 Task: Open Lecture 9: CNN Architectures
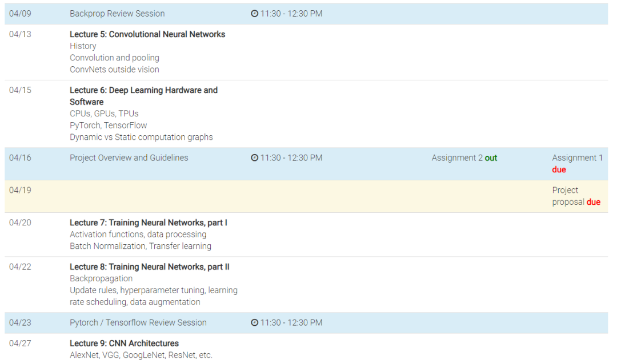coord(125,343)
